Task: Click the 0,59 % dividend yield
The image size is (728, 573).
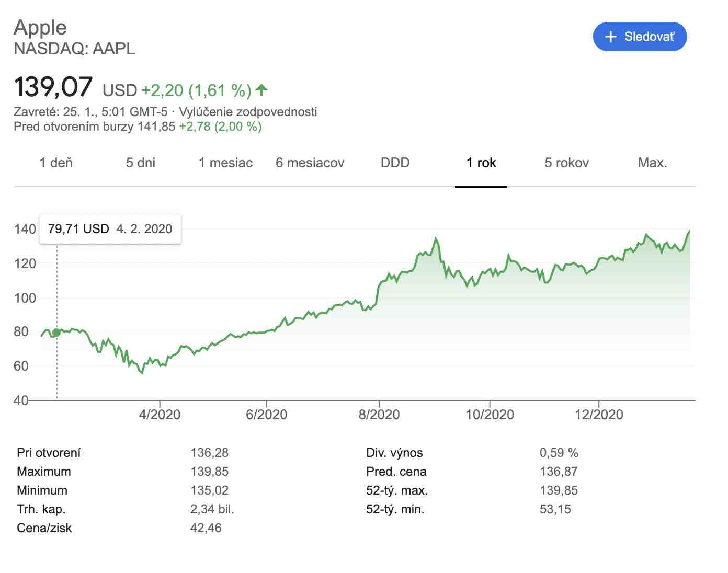Action: [559, 453]
